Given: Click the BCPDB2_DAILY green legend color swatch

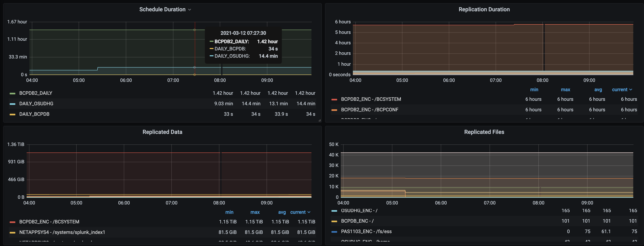Looking at the screenshot, I should (12, 93).
